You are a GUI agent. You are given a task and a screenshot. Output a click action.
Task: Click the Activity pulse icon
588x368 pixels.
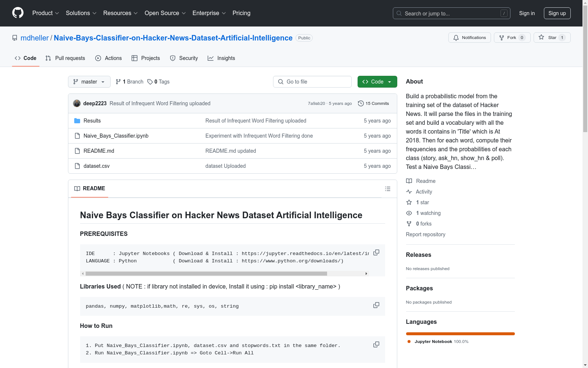pos(409,192)
